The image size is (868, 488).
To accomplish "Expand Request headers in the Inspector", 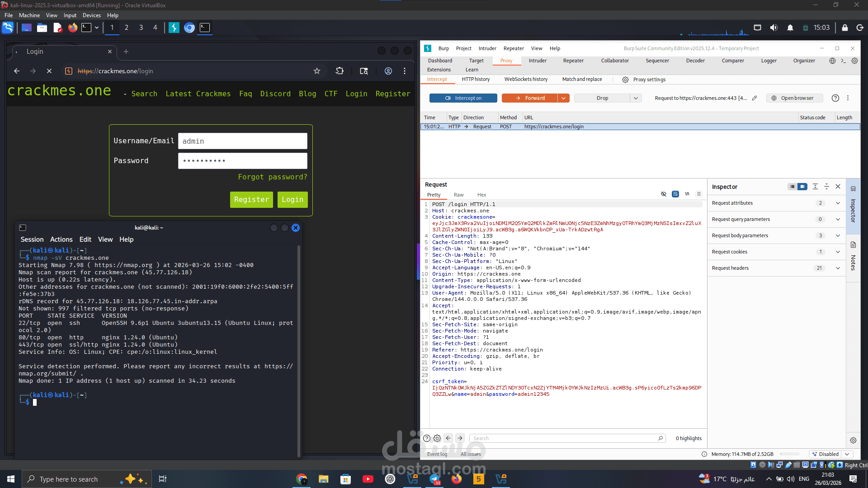I will [x=838, y=268].
